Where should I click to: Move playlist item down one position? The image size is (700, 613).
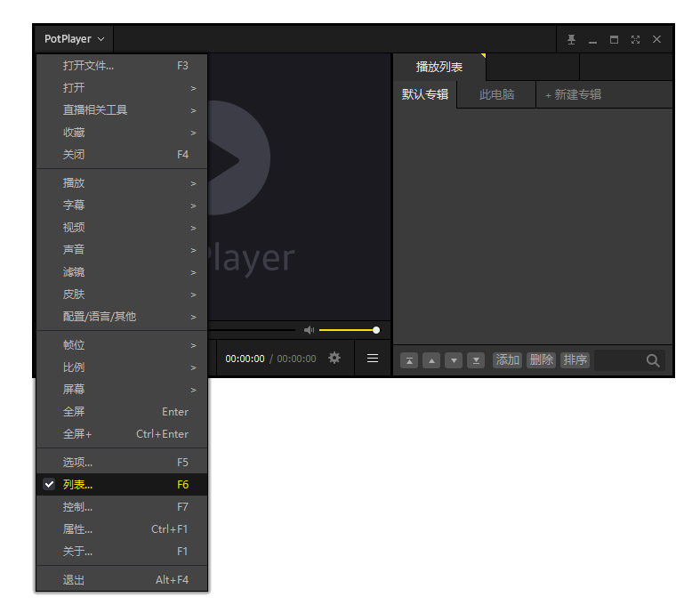[x=454, y=360]
